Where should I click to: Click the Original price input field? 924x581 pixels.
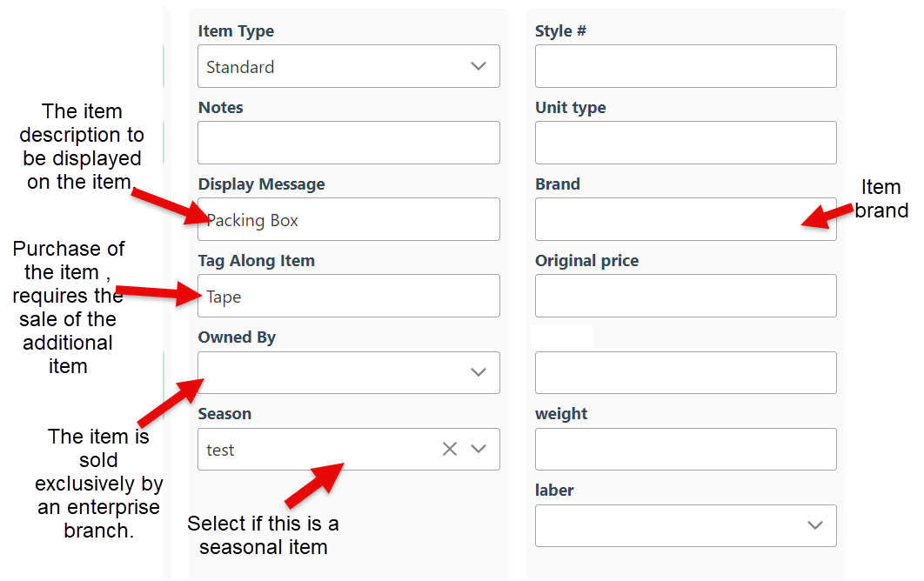[x=685, y=297]
